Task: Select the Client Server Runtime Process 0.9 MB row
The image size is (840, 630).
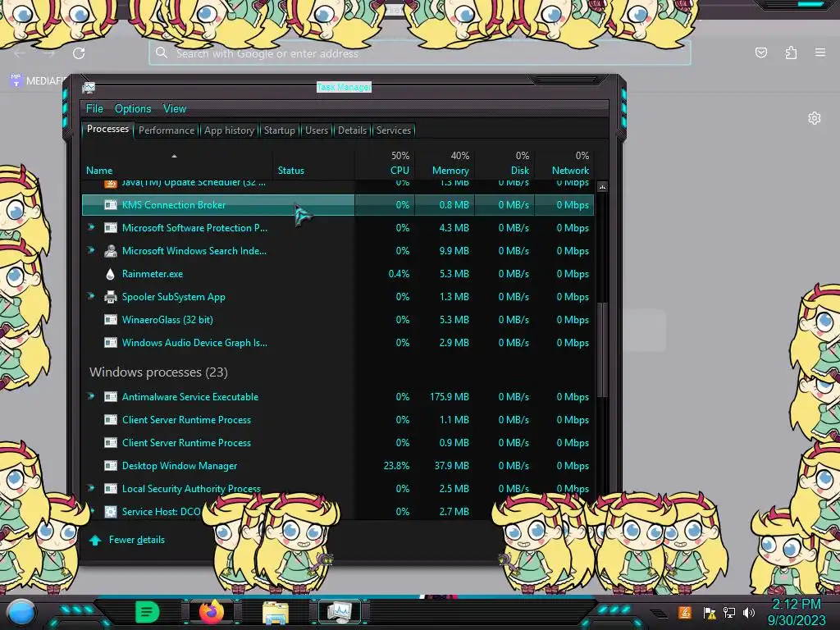Action: [338, 443]
